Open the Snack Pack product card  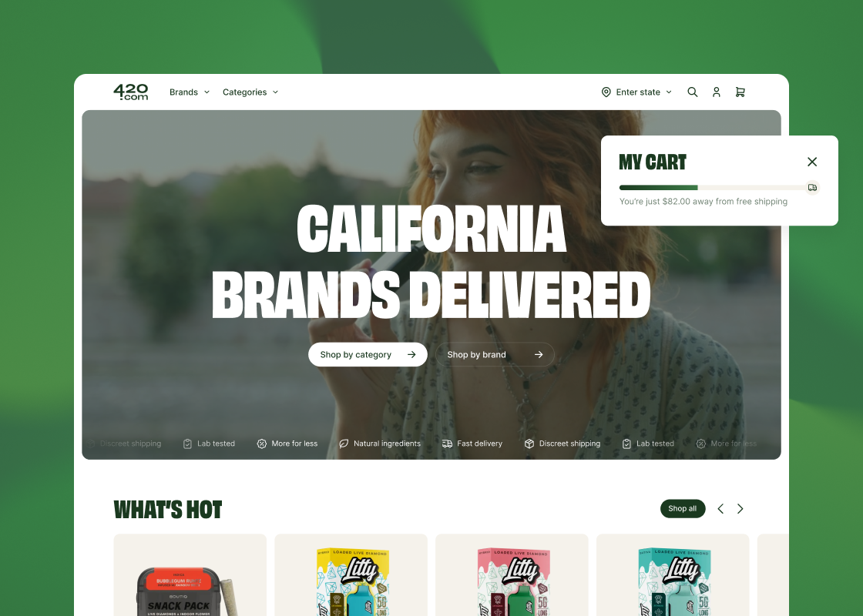190,574
